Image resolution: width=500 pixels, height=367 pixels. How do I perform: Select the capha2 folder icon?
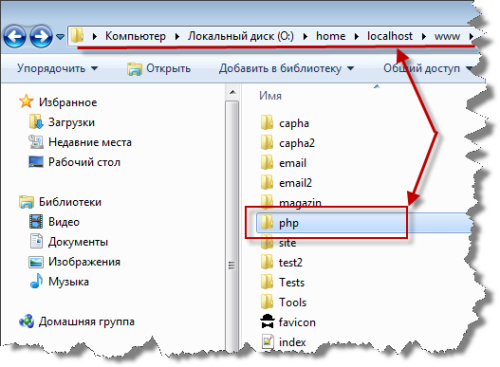267,142
